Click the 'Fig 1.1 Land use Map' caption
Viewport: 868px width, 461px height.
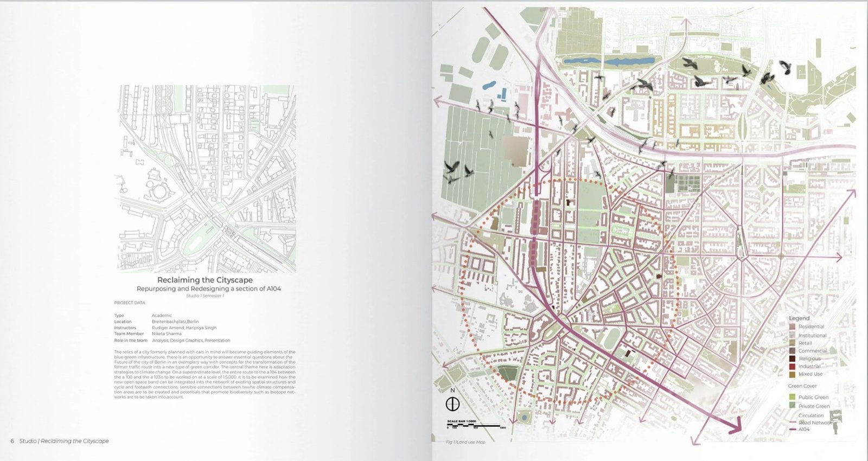click(465, 442)
